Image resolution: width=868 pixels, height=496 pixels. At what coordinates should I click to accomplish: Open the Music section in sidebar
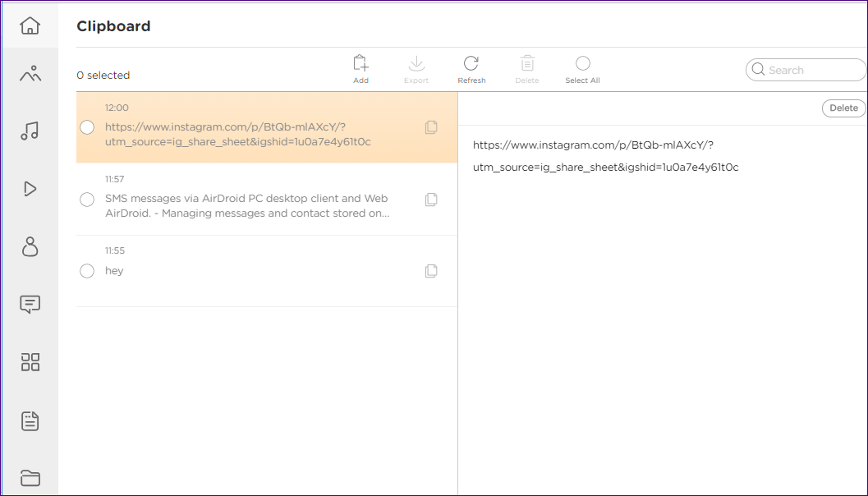pyautogui.click(x=30, y=131)
